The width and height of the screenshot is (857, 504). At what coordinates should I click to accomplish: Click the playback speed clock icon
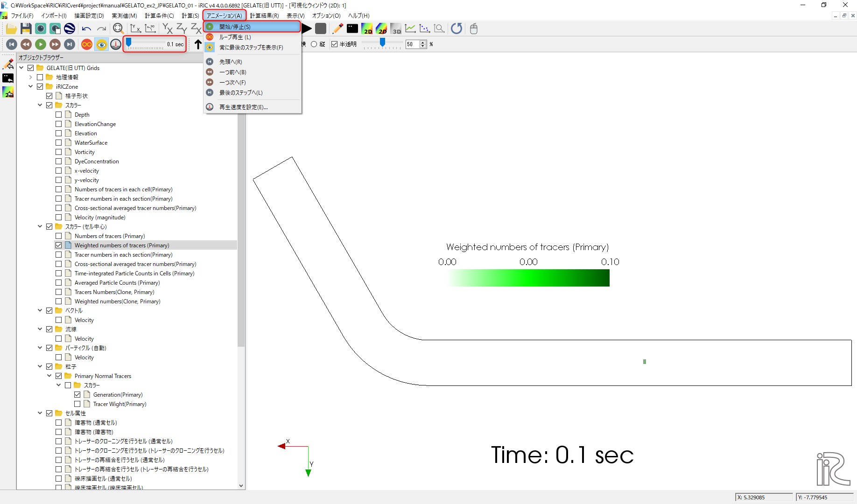(x=116, y=44)
